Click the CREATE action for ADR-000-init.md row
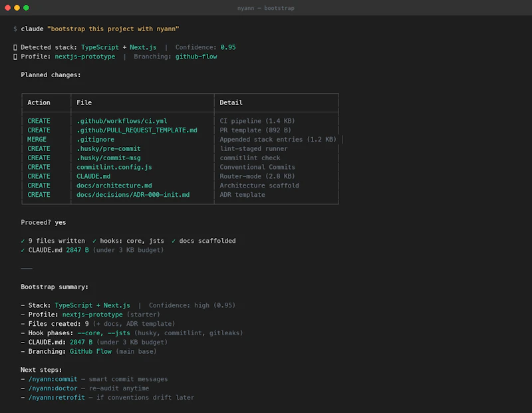 tap(39, 194)
